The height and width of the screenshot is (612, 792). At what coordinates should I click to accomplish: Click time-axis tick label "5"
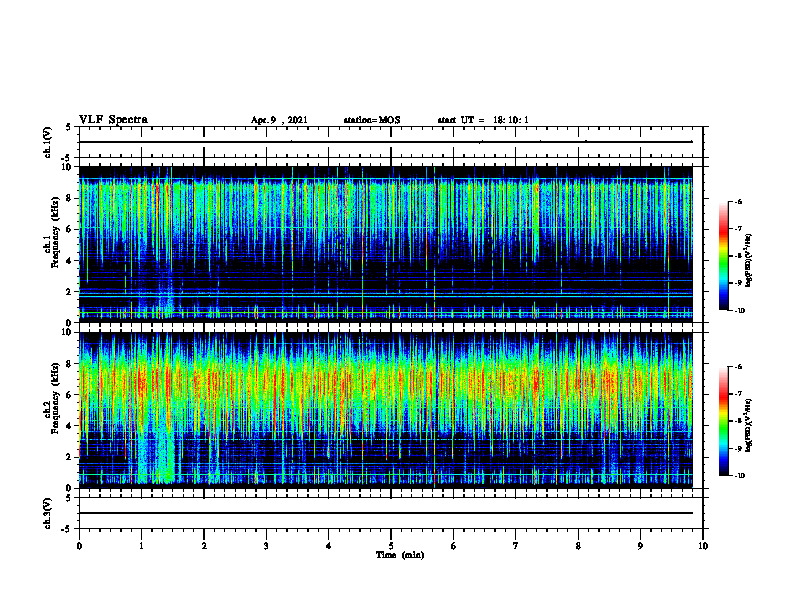tap(391, 546)
